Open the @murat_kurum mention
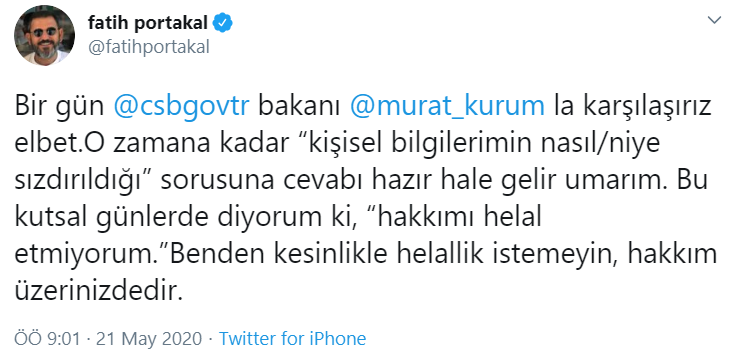Image resolution: width=738 pixels, height=360 pixels. pyautogui.click(x=448, y=107)
